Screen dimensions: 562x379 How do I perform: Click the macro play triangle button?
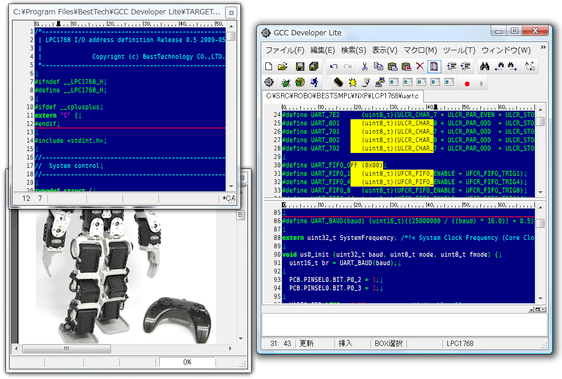[x=481, y=84]
